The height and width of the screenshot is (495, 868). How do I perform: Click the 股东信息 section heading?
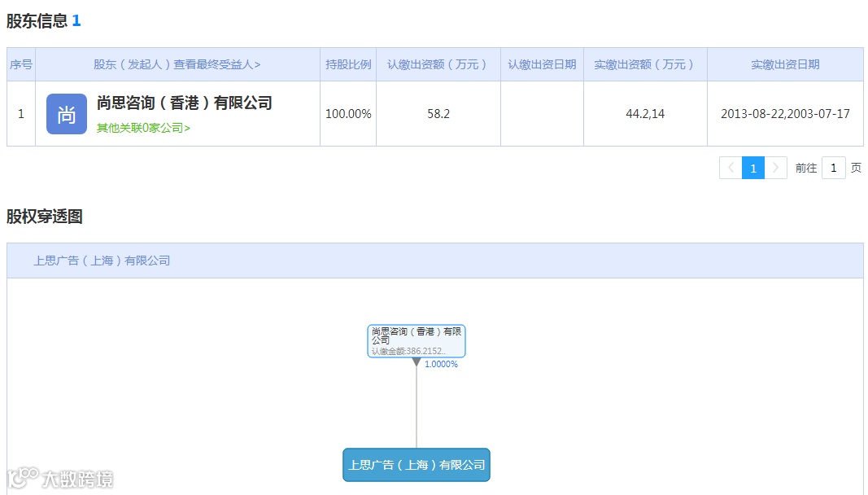pyautogui.click(x=37, y=21)
